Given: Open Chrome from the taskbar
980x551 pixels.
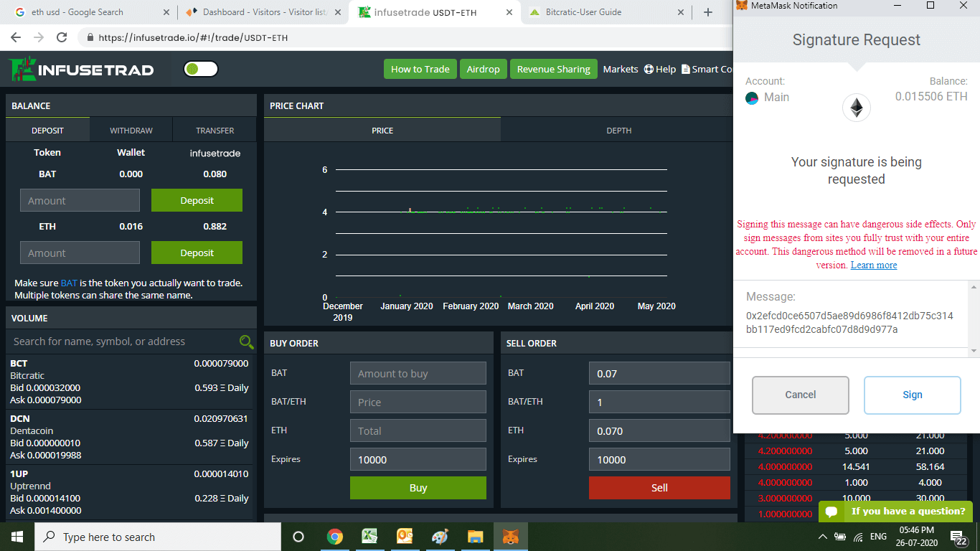Looking at the screenshot, I should [334, 537].
